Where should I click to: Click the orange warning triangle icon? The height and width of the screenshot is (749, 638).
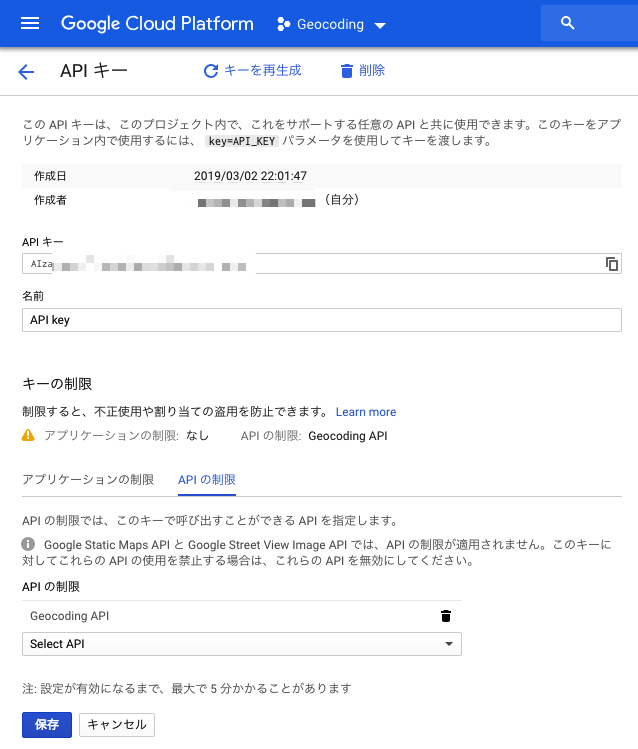point(28,435)
